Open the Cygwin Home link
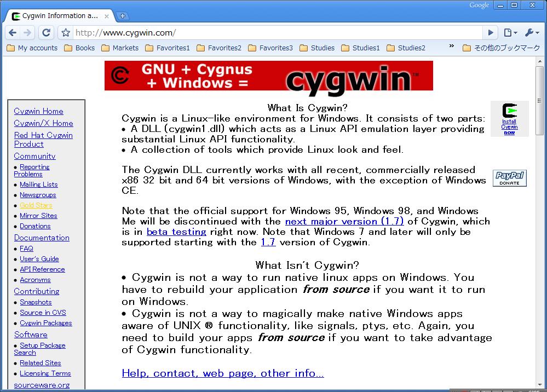The image size is (547, 392). coord(39,111)
